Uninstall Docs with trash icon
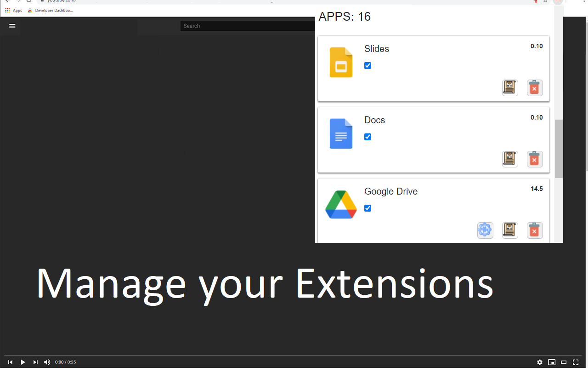Image resolution: width=588 pixels, height=368 pixels. point(535,159)
